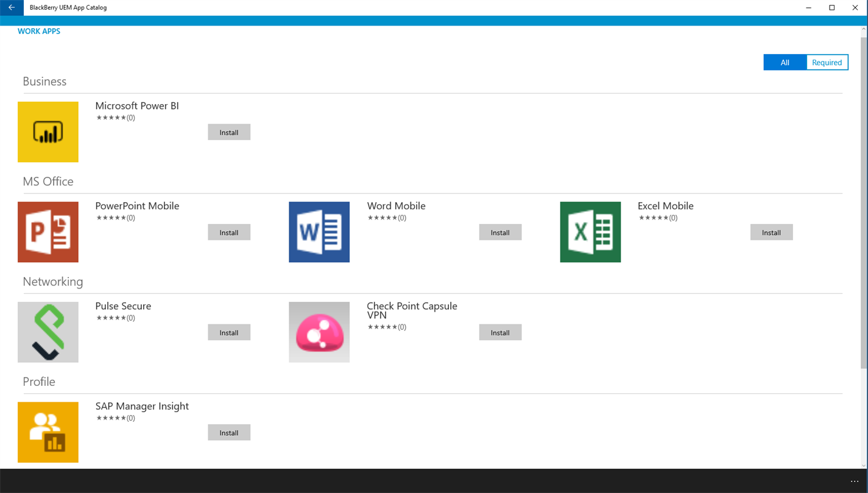Image resolution: width=868 pixels, height=493 pixels.
Task: Install Word Mobile
Action: click(500, 233)
